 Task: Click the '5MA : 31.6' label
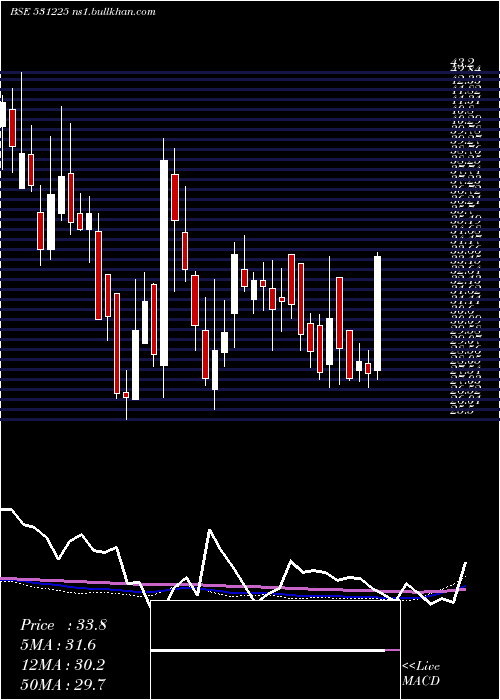(x=58, y=645)
